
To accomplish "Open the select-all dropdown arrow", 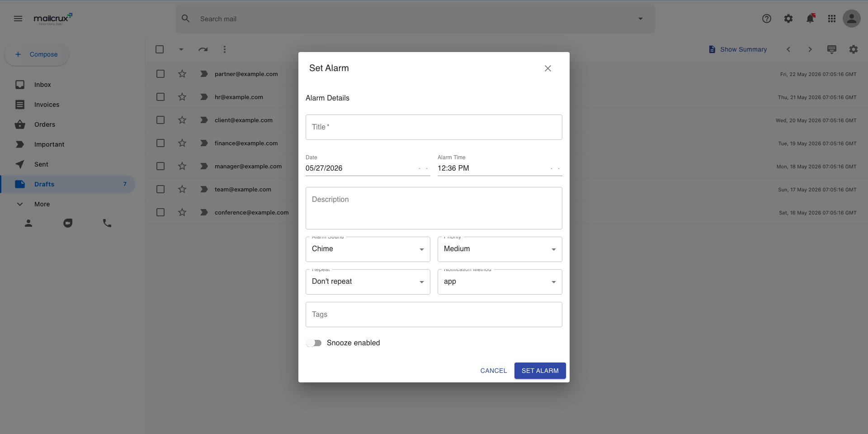I will (181, 49).
